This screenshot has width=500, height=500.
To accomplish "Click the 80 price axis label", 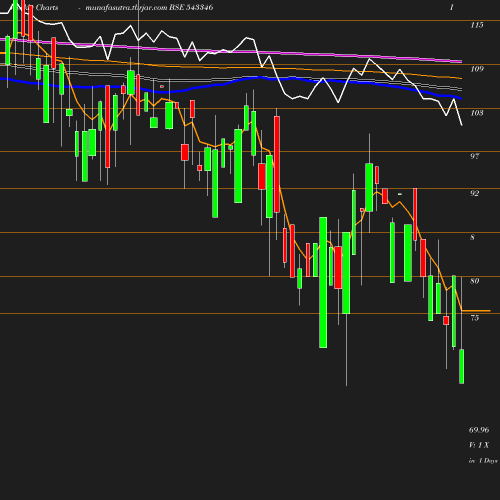I will point(475,281).
